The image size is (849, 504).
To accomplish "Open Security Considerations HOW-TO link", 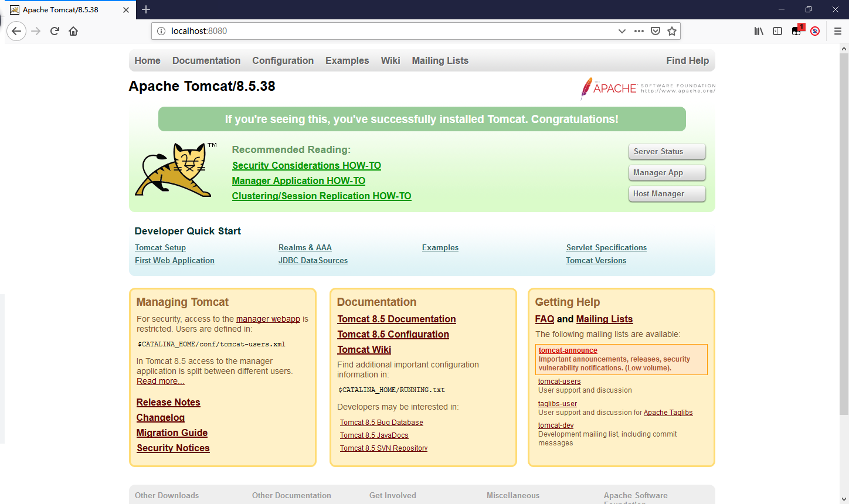I will tap(307, 165).
